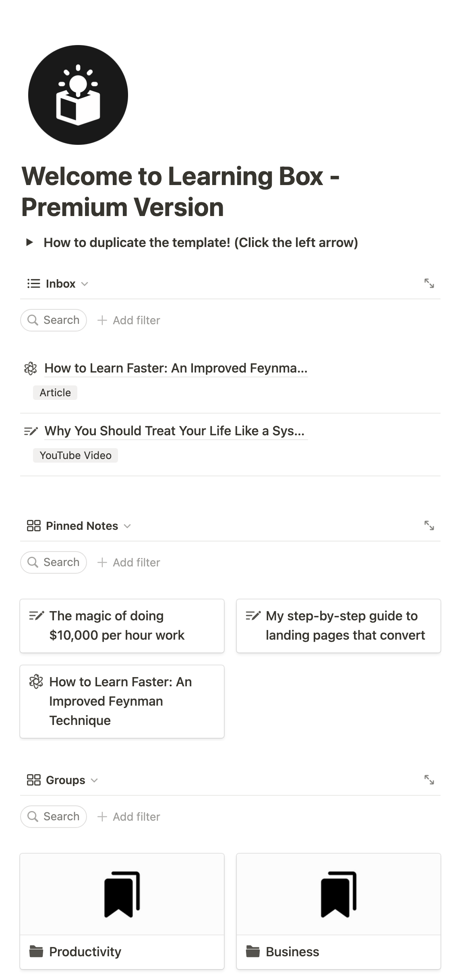Add filter to the Inbox list
Image resolution: width=453 pixels, height=980 pixels.
coord(129,320)
